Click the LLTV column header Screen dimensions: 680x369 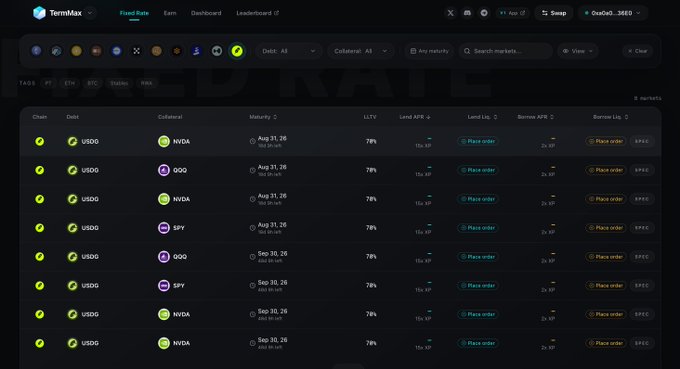pyautogui.click(x=370, y=117)
